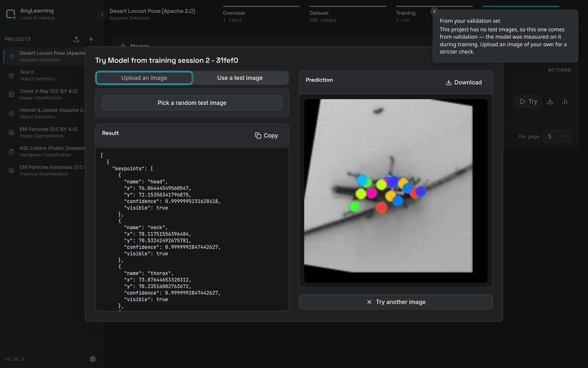The width and height of the screenshot is (588, 368).
Task: Add a new project with plus icon
Action: [91, 39]
